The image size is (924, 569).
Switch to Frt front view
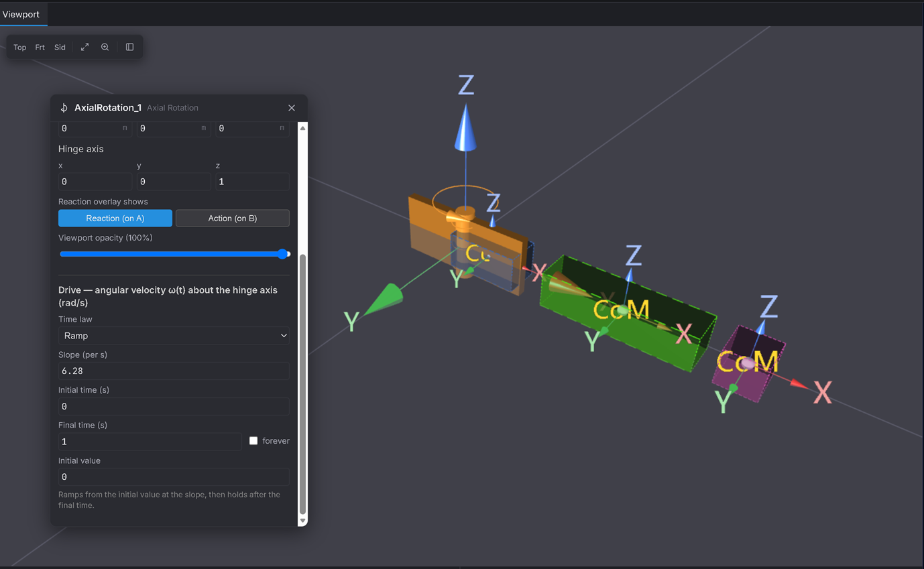(x=40, y=48)
